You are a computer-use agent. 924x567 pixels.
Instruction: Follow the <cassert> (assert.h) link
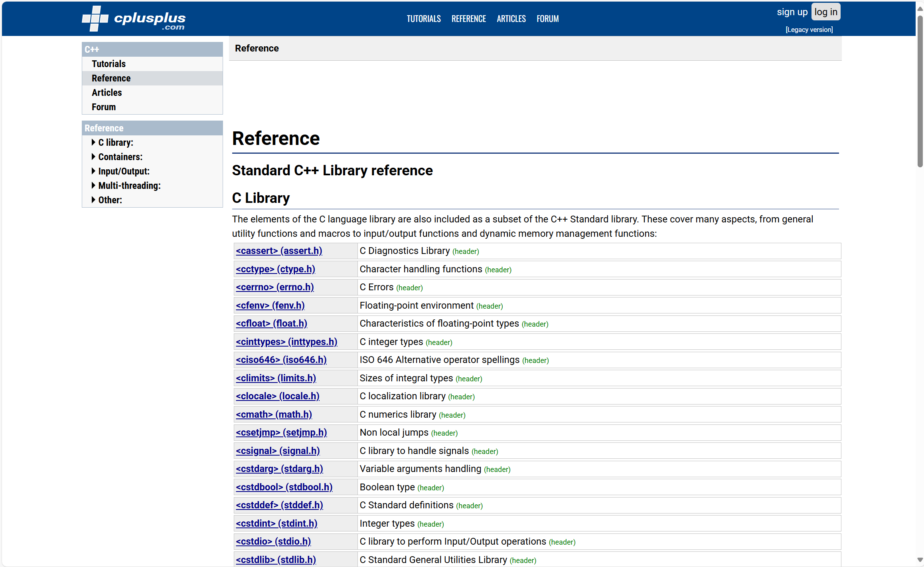(279, 251)
